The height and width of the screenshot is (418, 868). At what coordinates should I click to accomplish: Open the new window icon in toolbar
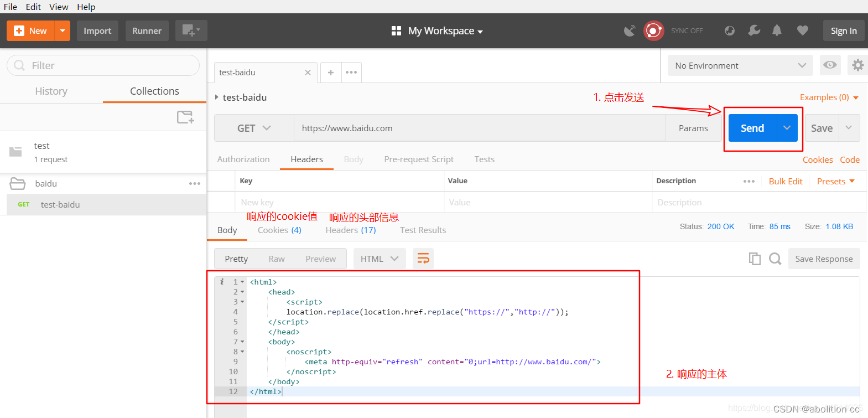191,30
